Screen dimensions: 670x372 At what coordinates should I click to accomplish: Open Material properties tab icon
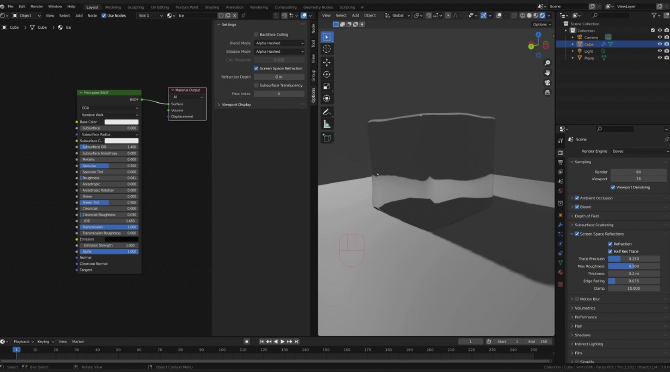point(561,272)
